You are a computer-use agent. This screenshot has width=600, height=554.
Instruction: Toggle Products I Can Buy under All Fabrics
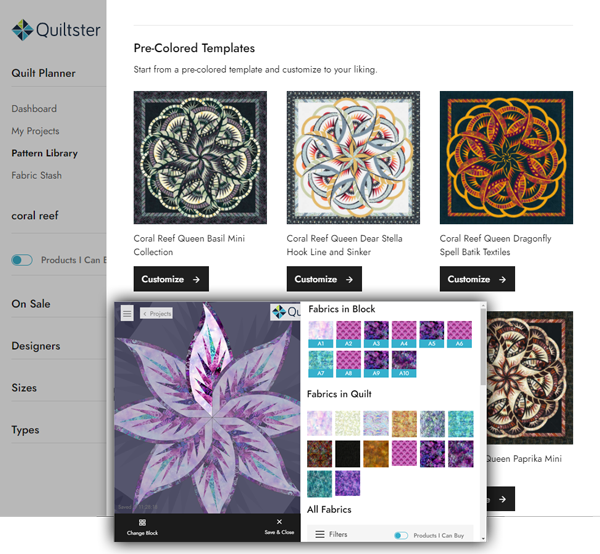click(x=401, y=535)
